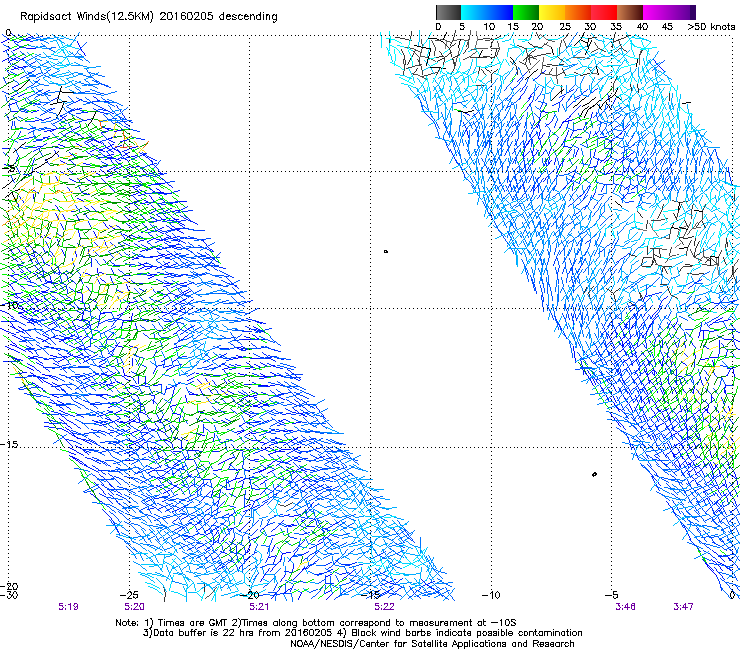This screenshot has width=740, height=650.
Task: Click the small island marker near 8S 14W
Action: 386,252
